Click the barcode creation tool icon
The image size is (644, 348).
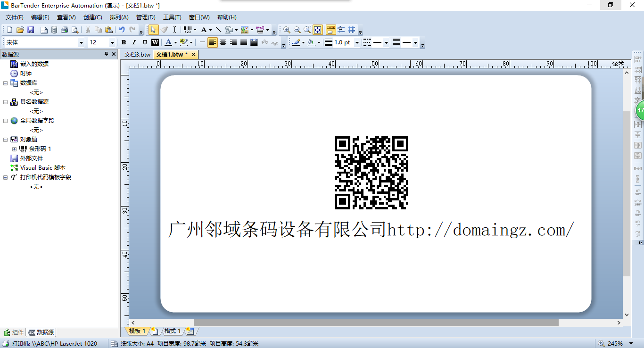tap(187, 30)
